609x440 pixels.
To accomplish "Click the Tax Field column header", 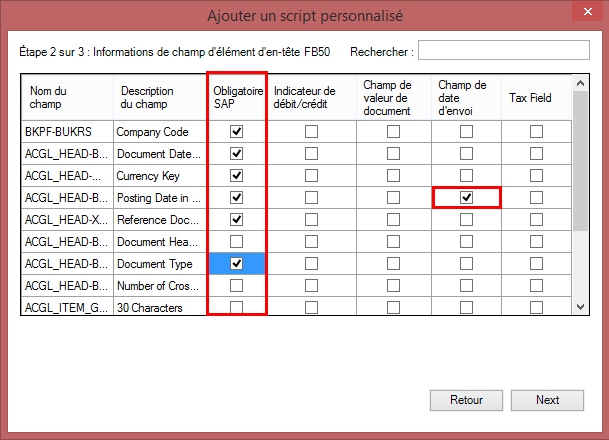I will pyautogui.click(x=537, y=97).
